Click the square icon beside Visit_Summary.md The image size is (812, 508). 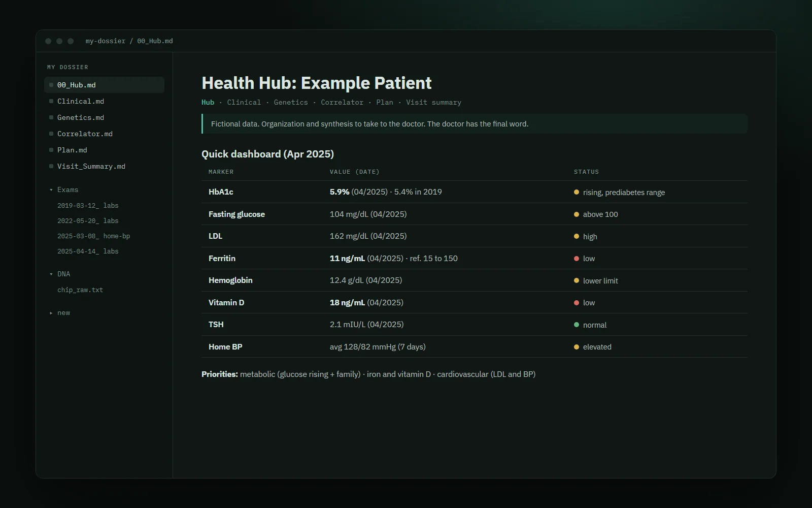pos(51,166)
